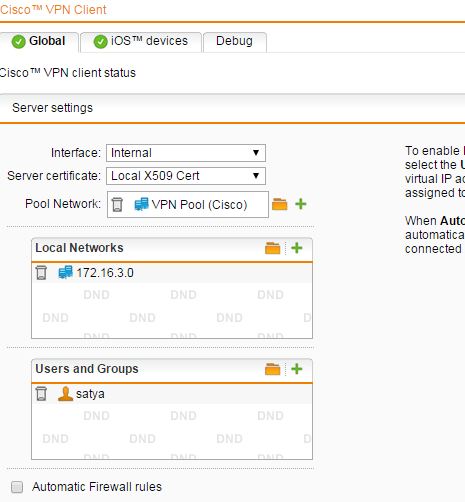
Task: Click green status icon on iOS devices tab
Action: click(x=100, y=42)
